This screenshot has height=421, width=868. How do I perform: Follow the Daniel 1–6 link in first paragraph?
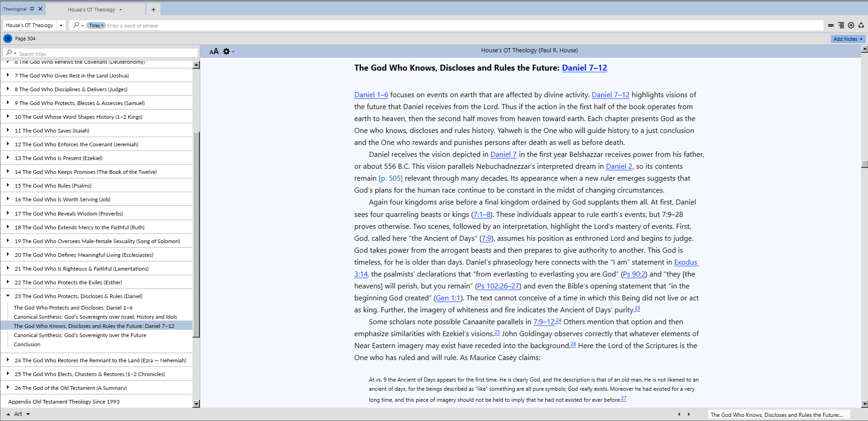coord(371,95)
